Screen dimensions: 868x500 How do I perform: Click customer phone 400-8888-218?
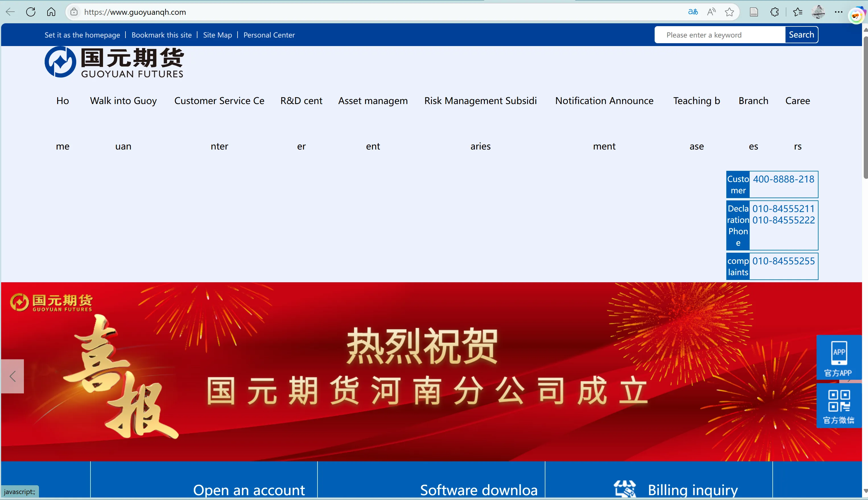[784, 179]
